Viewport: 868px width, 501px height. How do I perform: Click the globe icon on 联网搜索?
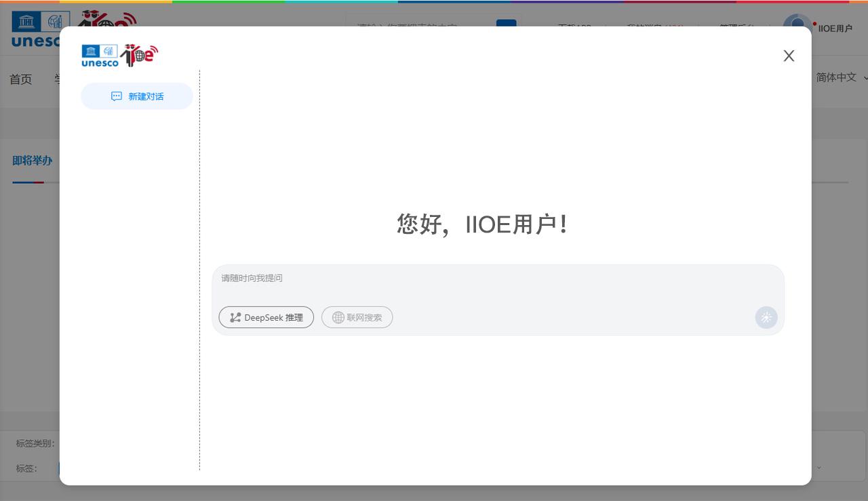(x=338, y=317)
